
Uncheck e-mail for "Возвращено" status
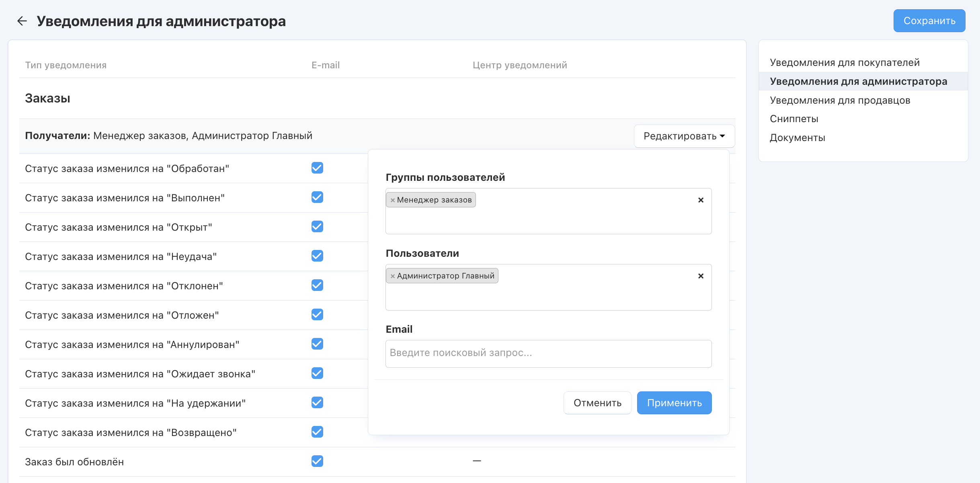(x=317, y=432)
